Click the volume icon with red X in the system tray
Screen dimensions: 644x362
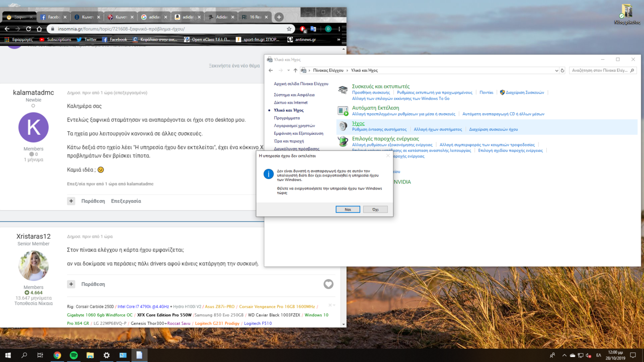pos(589,355)
